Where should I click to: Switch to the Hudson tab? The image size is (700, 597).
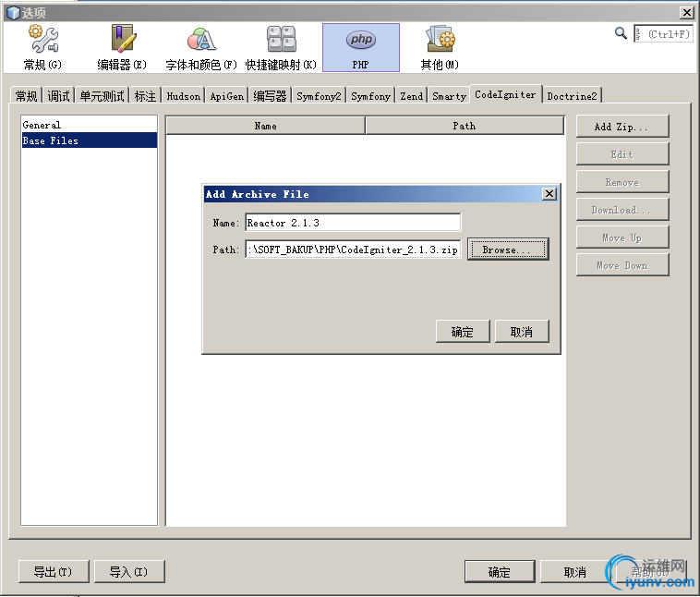[x=184, y=95]
